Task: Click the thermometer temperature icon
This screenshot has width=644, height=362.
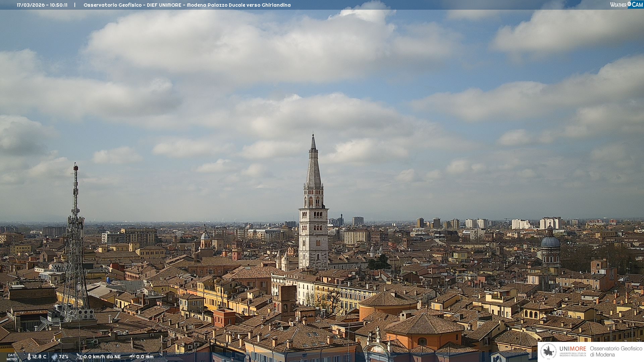Action: coord(29,357)
